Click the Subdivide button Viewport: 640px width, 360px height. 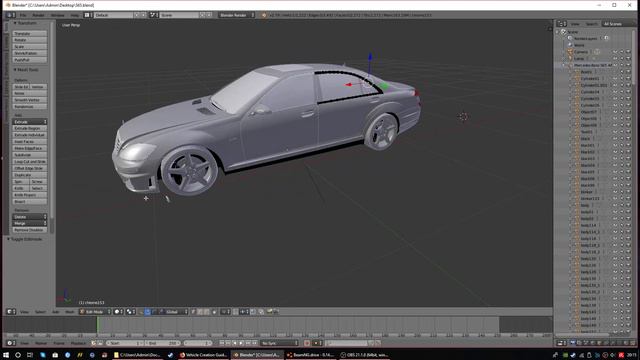click(30, 155)
